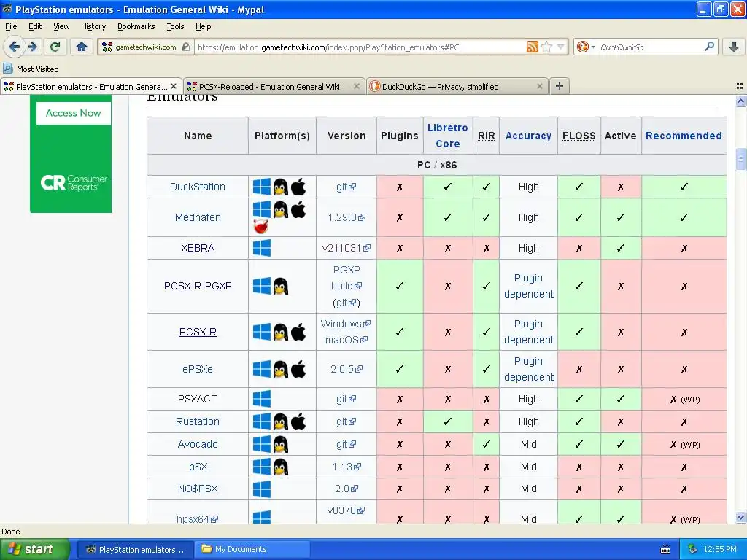Click the browser Back arrow button
747x560 pixels.
(14, 47)
